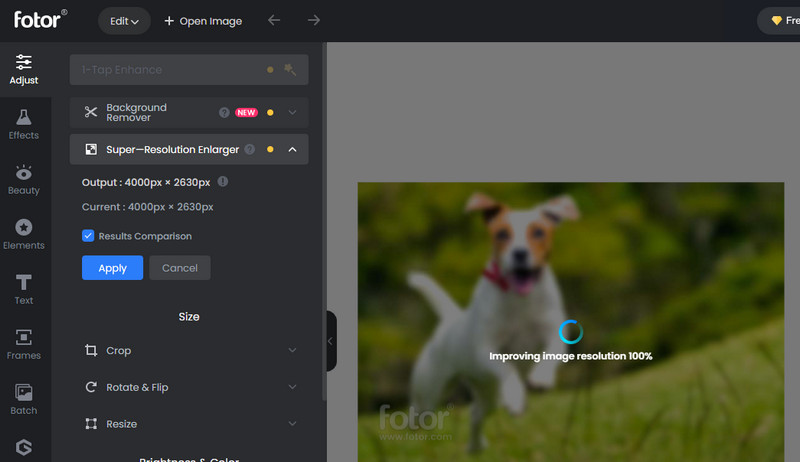The width and height of the screenshot is (800, 462).
Task: Expand the Background Remover section
Action: tap(292, 113)
